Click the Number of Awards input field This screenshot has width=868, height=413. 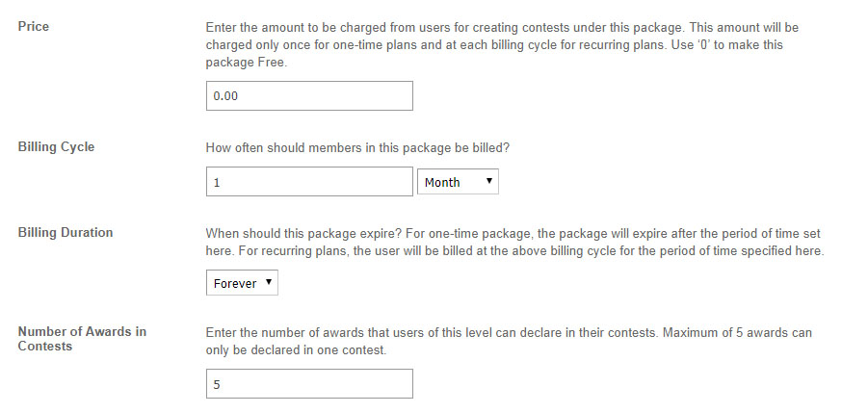click(x=309, y=384)
